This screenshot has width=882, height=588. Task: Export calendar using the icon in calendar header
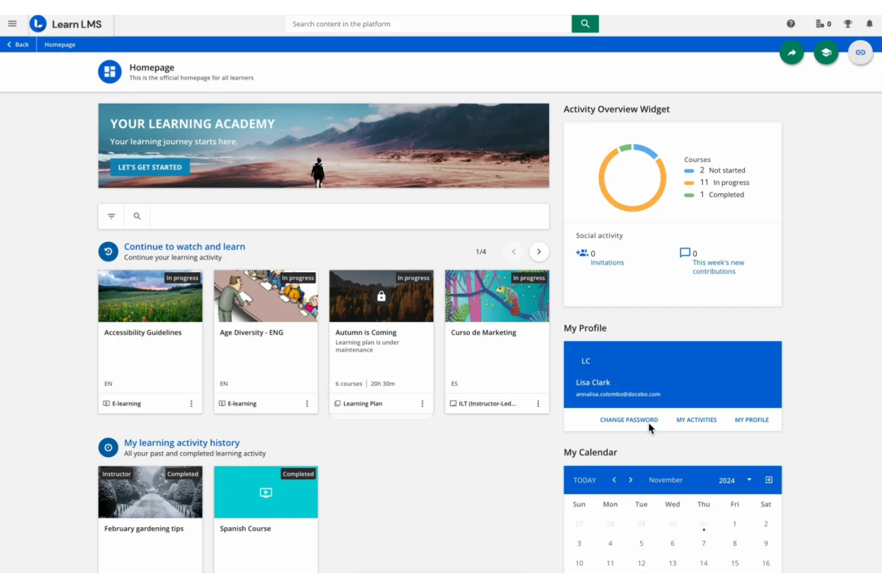(x=769, y=480)
